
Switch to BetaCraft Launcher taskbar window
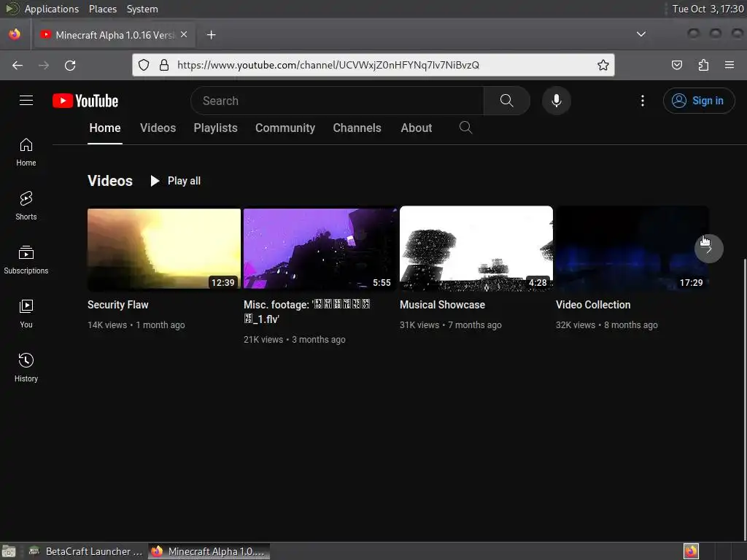click(86, 551)
